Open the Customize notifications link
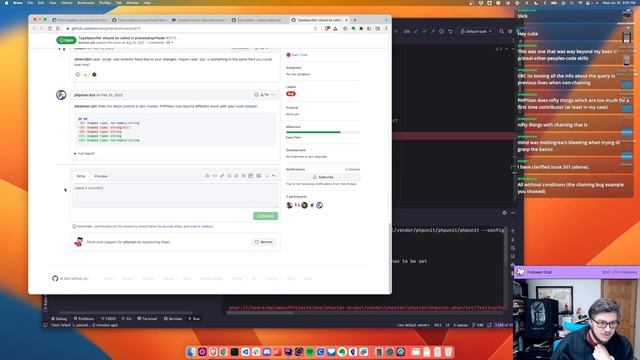The width and height of the screenshot is (640, 360). (x=352, y=169)
